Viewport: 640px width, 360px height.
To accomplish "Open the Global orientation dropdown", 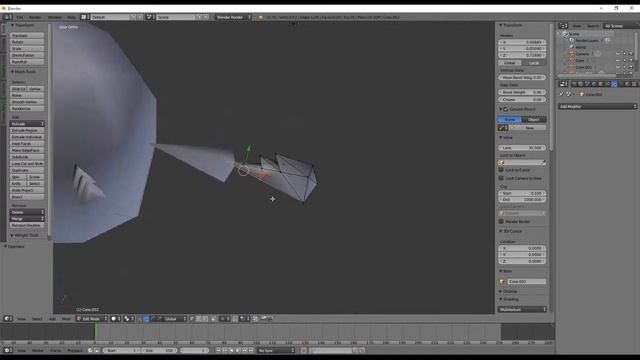I will 175,318.
